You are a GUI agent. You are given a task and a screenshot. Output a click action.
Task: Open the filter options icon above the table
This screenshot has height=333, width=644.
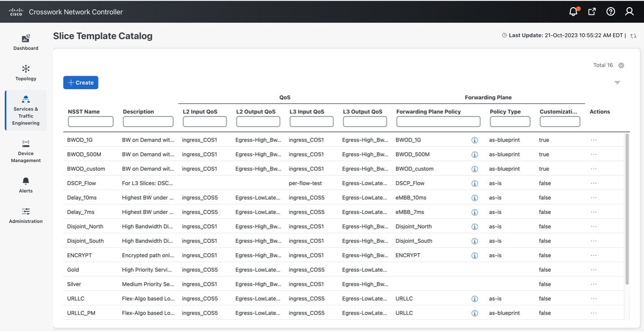pos(617,82)
